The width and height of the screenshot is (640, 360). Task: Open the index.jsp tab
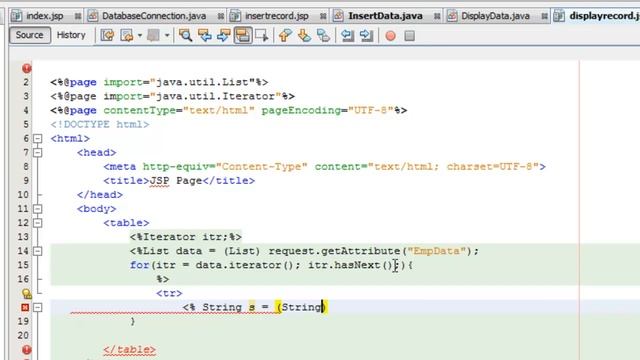tap(44, 16)
